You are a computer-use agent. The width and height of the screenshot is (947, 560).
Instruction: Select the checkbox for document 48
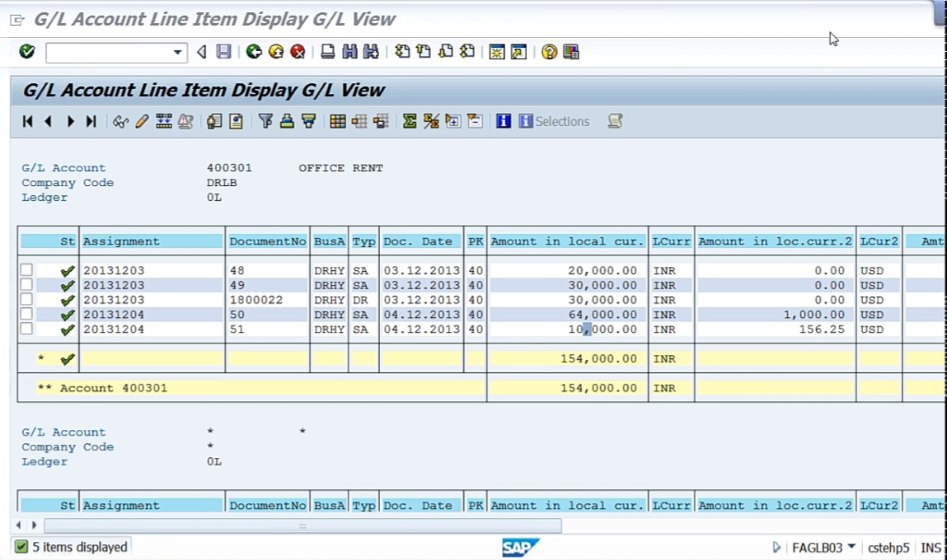(x=26, y=270)
